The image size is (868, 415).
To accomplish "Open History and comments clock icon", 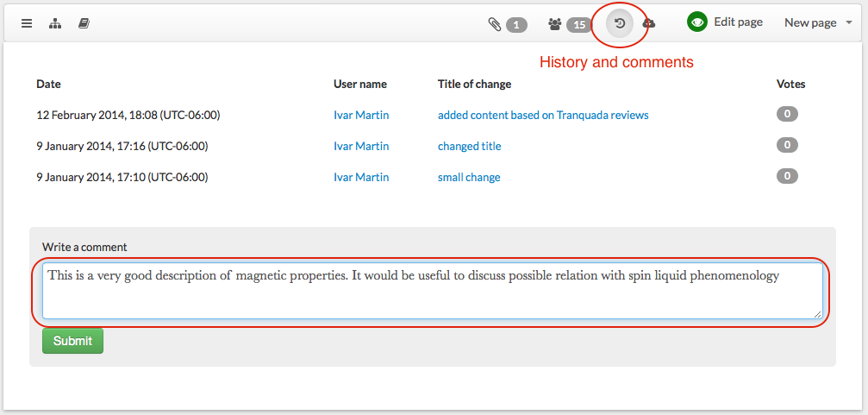I will pos(620,23).
